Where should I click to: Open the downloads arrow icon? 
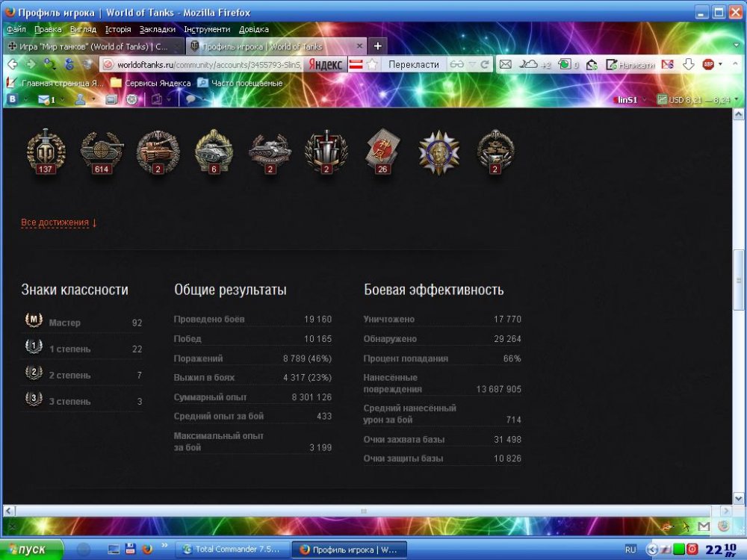689,64
